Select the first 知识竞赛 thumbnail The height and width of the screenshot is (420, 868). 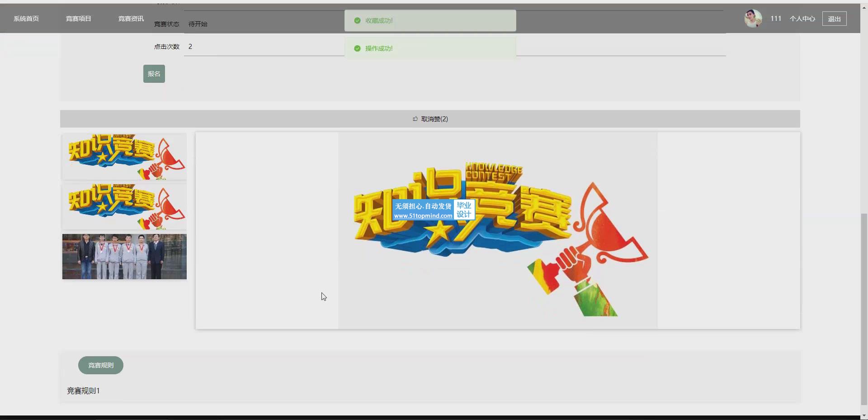pyautogui.click(x=124, y=157)
